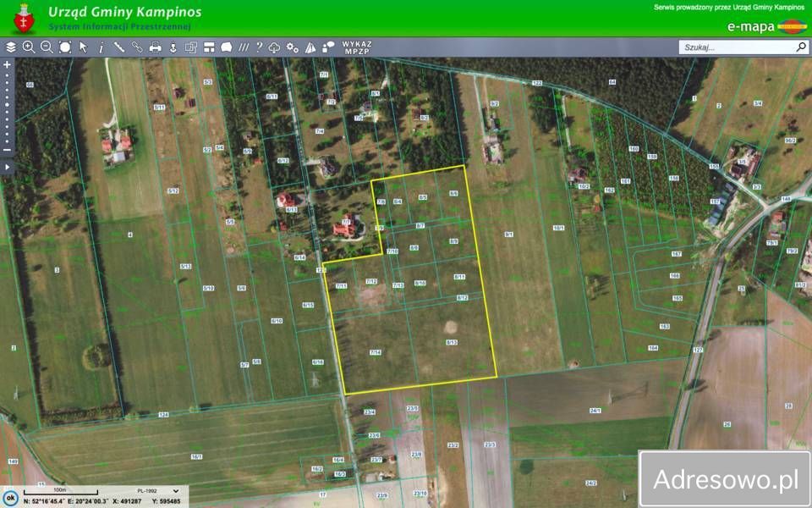812x508 pixels.
Task: Click the full extent view icon
Action: tap(65, 47)
